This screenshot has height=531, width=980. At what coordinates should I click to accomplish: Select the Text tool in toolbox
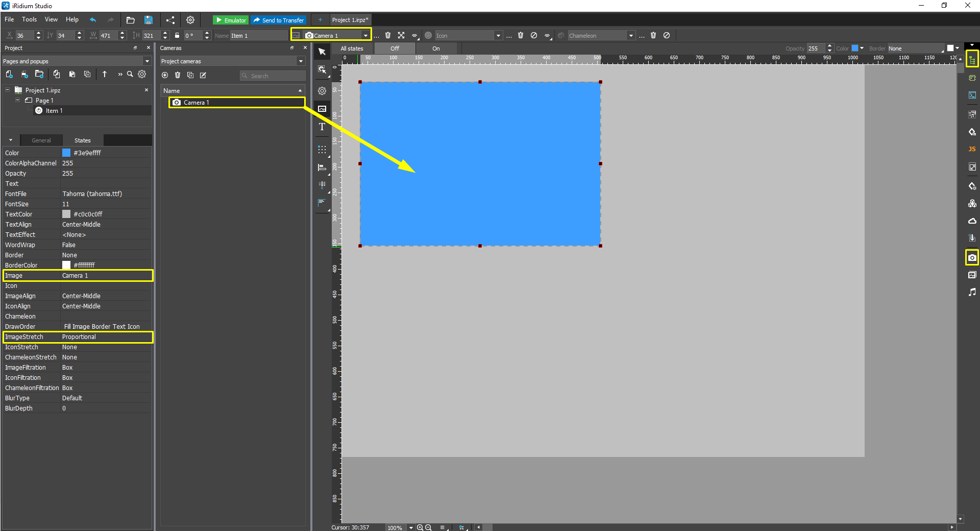point(322,127)
